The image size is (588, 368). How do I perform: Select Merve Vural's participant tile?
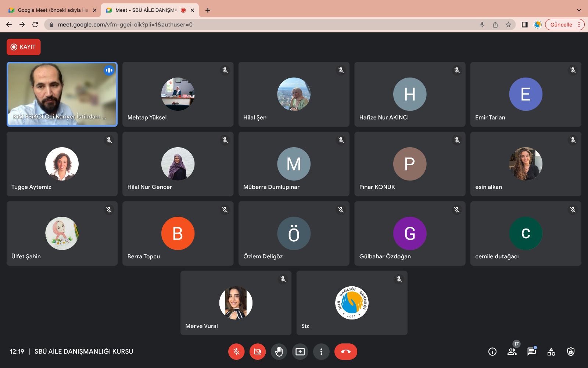coord(236,303)
